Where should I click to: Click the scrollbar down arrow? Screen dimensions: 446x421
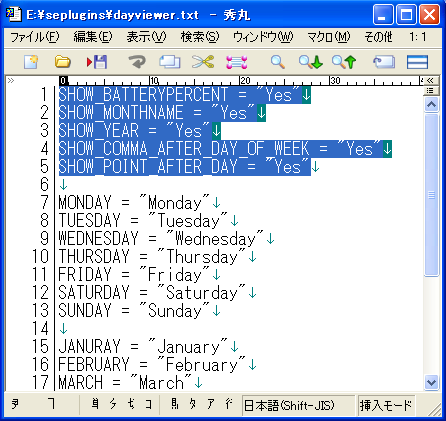[431, 382]
